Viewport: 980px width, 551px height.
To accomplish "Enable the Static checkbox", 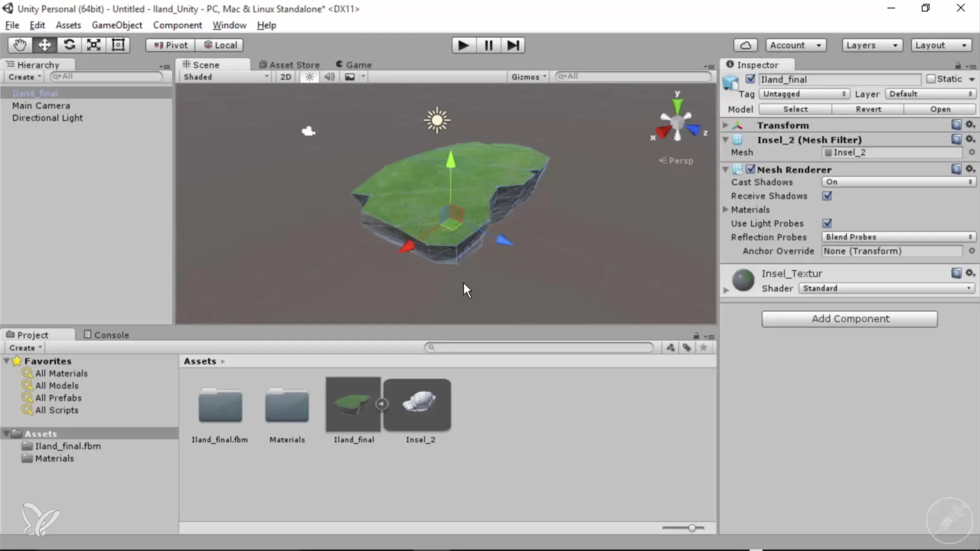I will (x=931, y=79).
